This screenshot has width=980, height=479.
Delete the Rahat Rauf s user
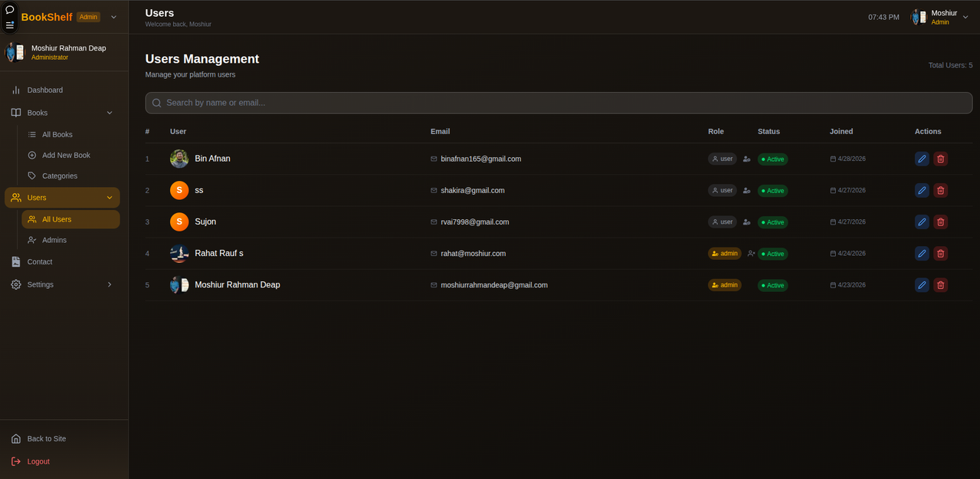[x=941, y=253]
